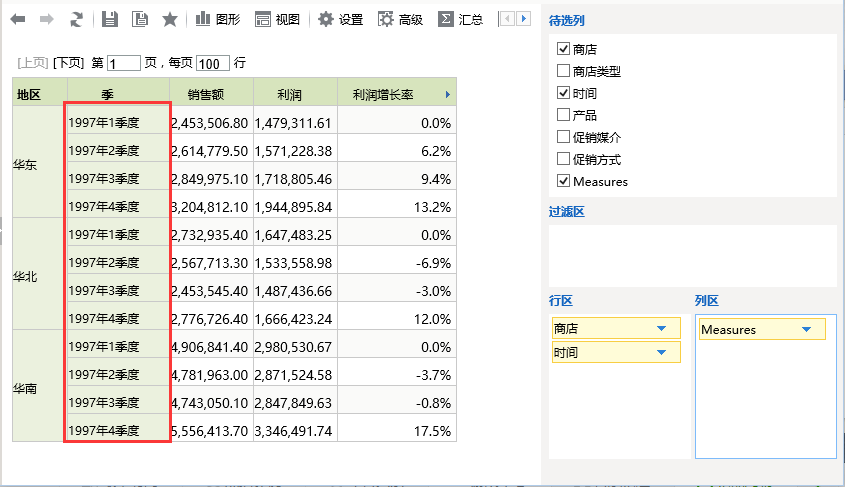Click the blue toolbar scroll-right arrow

(523, 19)
